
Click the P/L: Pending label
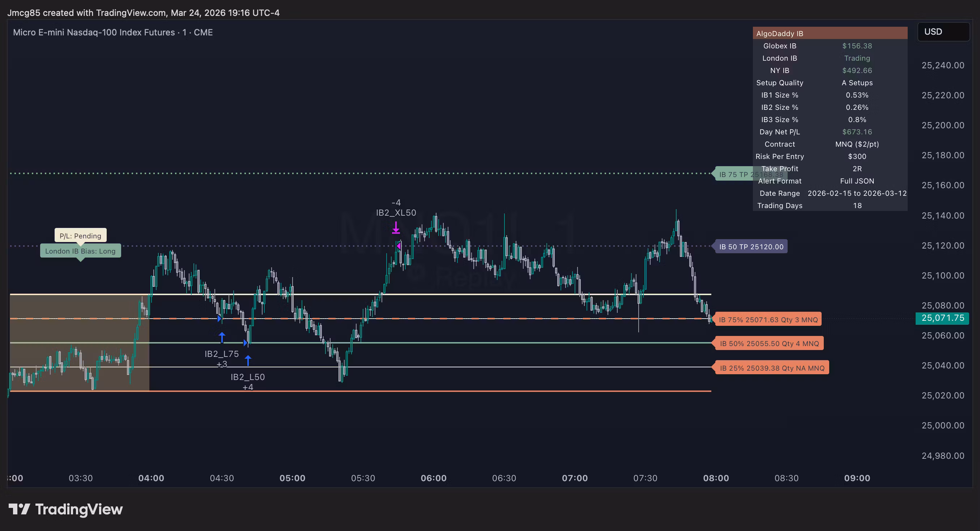pyautogui.click(x=80, y=236)
